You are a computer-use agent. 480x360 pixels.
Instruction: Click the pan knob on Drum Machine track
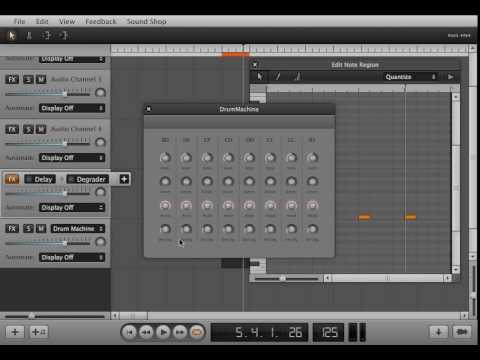pyautogui.click(x=100, y=242)
